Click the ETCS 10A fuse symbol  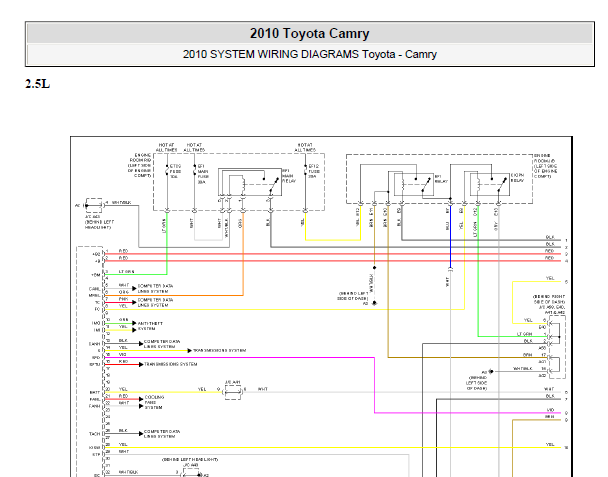point(167,171)
